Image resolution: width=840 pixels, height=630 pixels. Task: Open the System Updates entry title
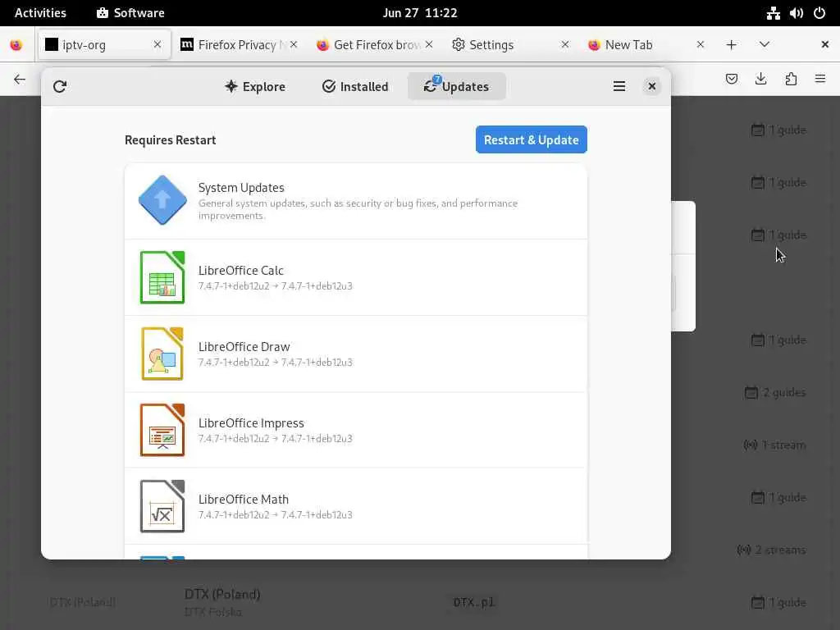(x=241, y=188)
